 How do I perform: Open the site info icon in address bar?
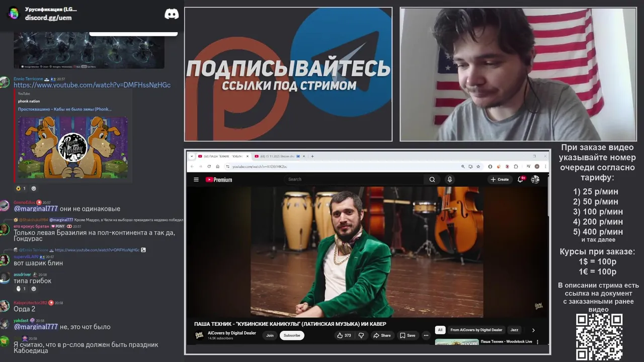[x=227, y=166]
